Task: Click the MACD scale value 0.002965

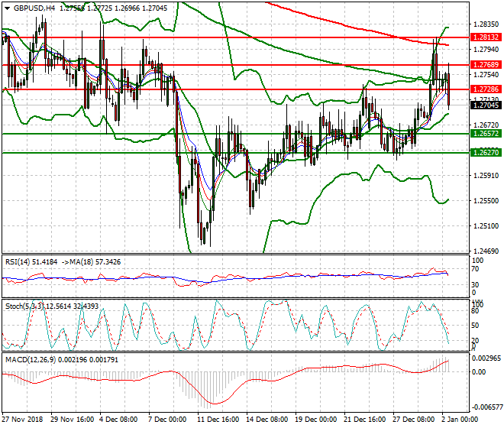Action: [486, 358]
